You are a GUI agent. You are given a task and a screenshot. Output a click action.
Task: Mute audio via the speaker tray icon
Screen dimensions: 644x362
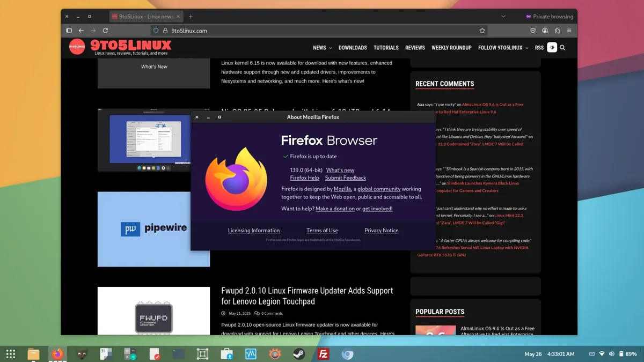coord(611,354)
